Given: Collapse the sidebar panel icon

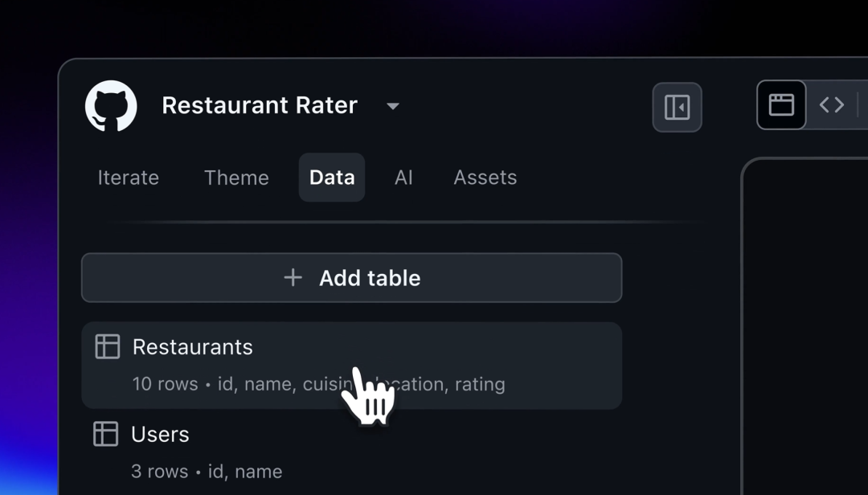Looking at the screenshot, I should point(677,107).
